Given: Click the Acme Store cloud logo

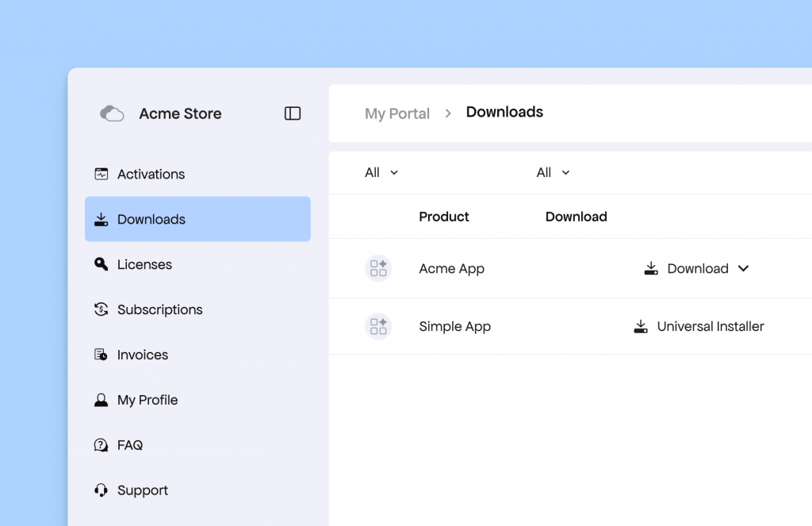Looking at the screenshot, I should coord(112,113).
